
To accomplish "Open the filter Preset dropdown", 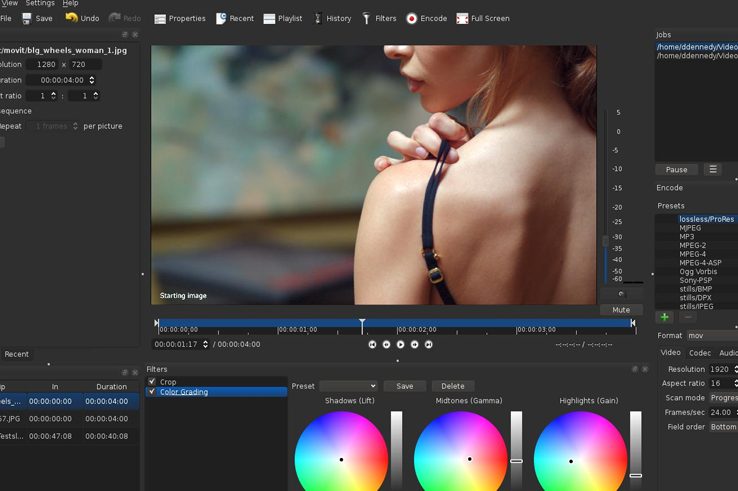I will [x=348, y=386].
